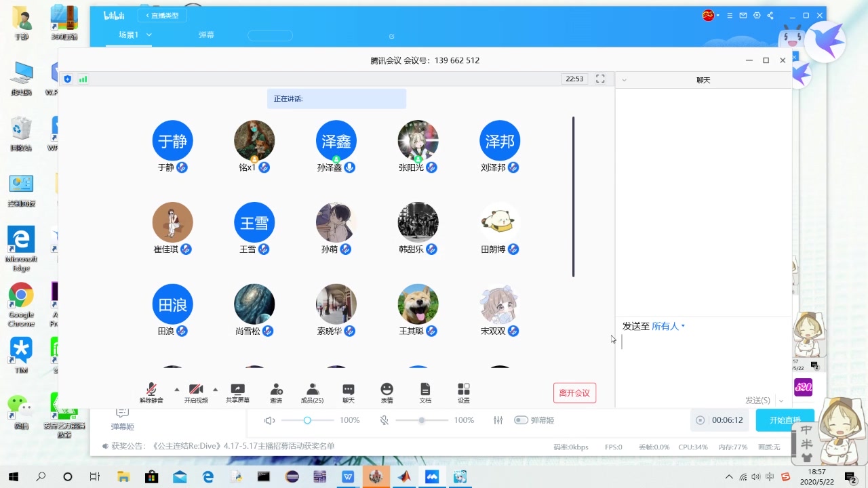Click the 离开会议 leave meeting button
The height and width of the screenshot is (488, 868).
click(574, 393)
